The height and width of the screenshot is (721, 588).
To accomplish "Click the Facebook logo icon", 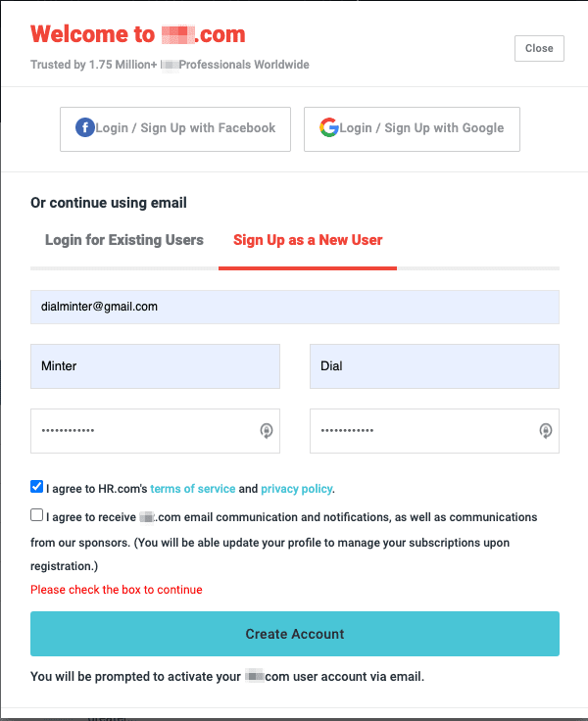I will click(85, 128).
